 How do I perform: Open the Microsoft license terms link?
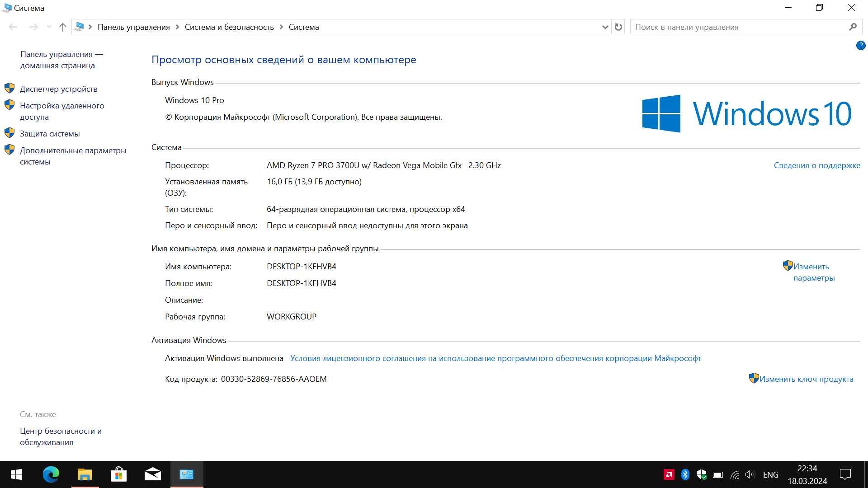coord(495,358)
